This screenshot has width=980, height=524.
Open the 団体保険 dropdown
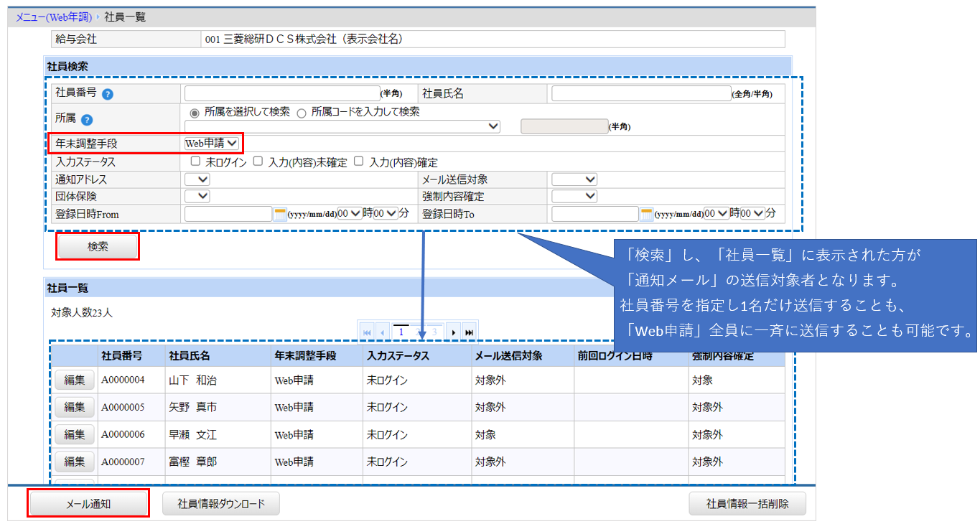tap(197, 196)
